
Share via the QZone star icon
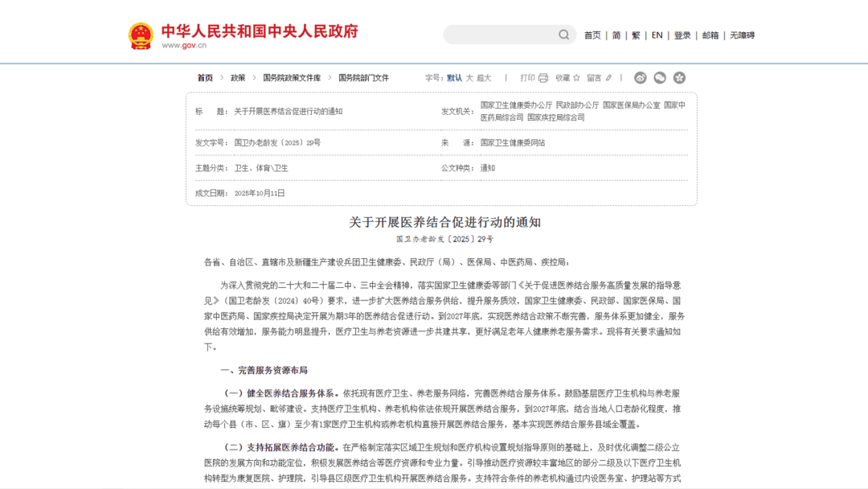click(679, 78)
